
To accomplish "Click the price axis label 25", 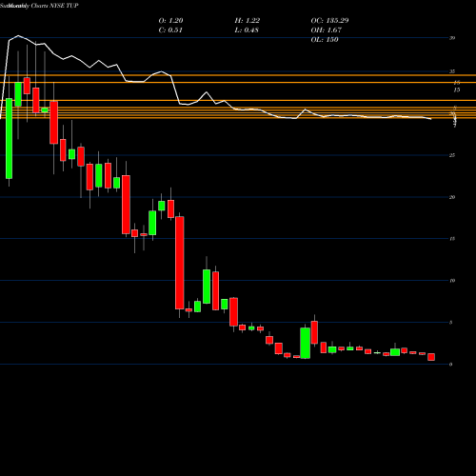I will pos(452,155).
